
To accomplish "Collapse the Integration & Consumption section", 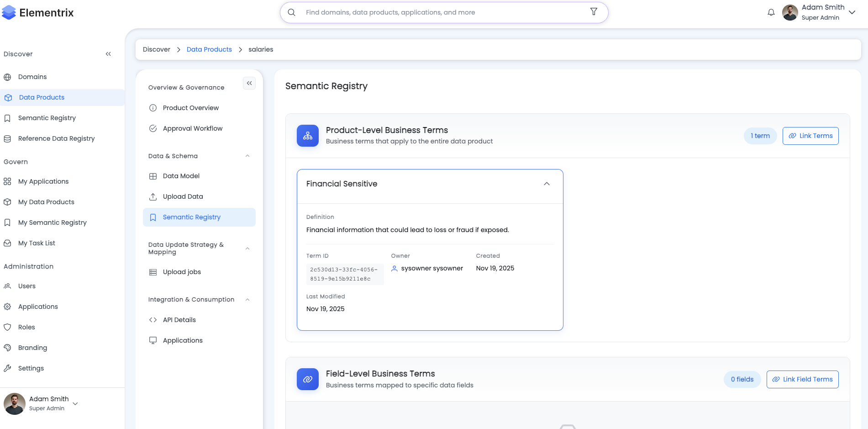I will [x=247, y=300].
